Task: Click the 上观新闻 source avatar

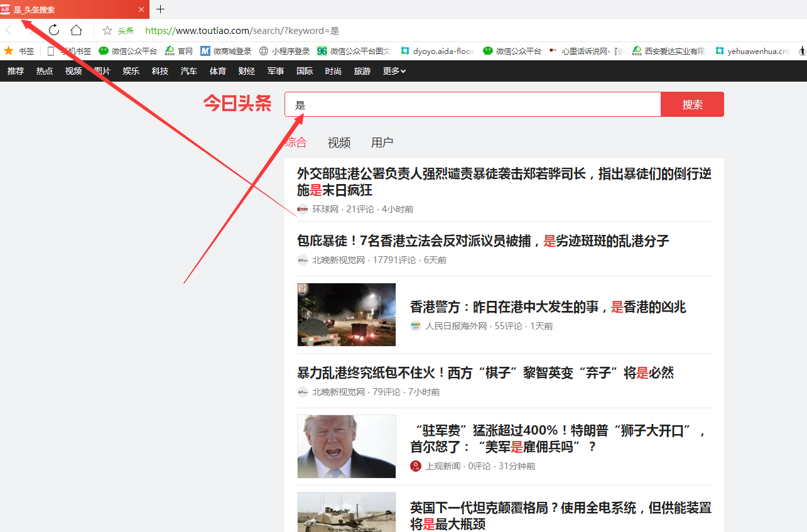Action: pyautogui.click(x=416, y=466)
